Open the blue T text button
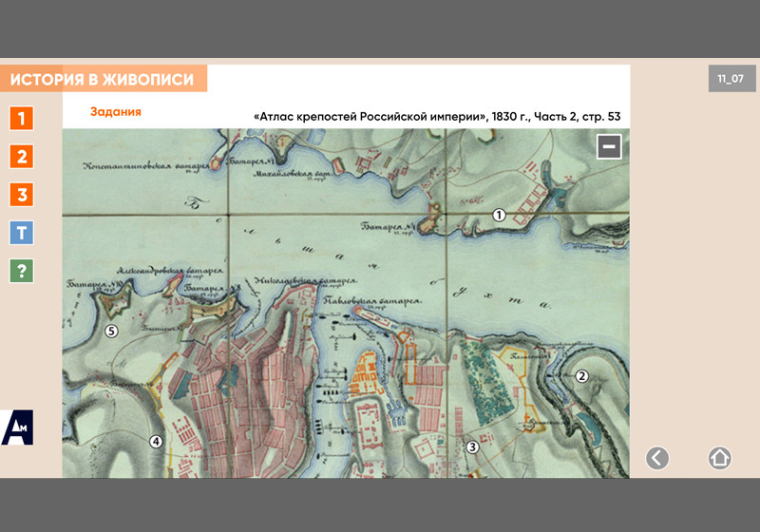The image size is (760, 532). point(21,233)
